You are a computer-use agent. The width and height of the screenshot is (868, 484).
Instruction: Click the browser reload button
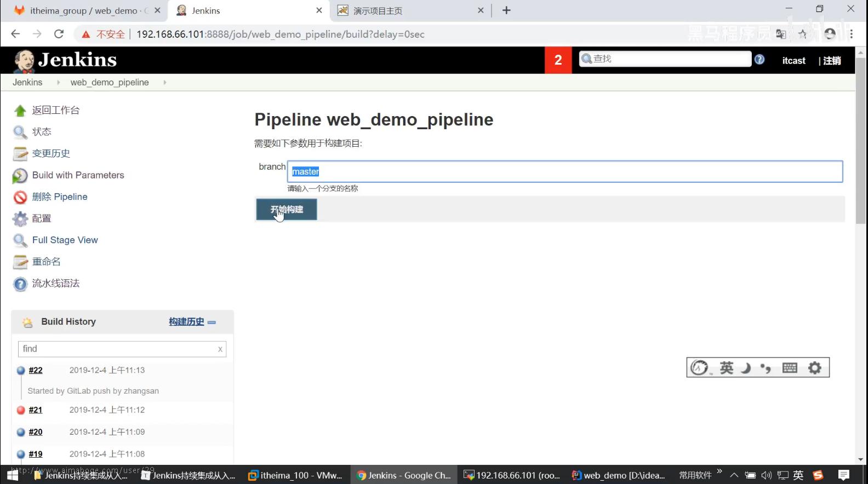coord(59,34)
